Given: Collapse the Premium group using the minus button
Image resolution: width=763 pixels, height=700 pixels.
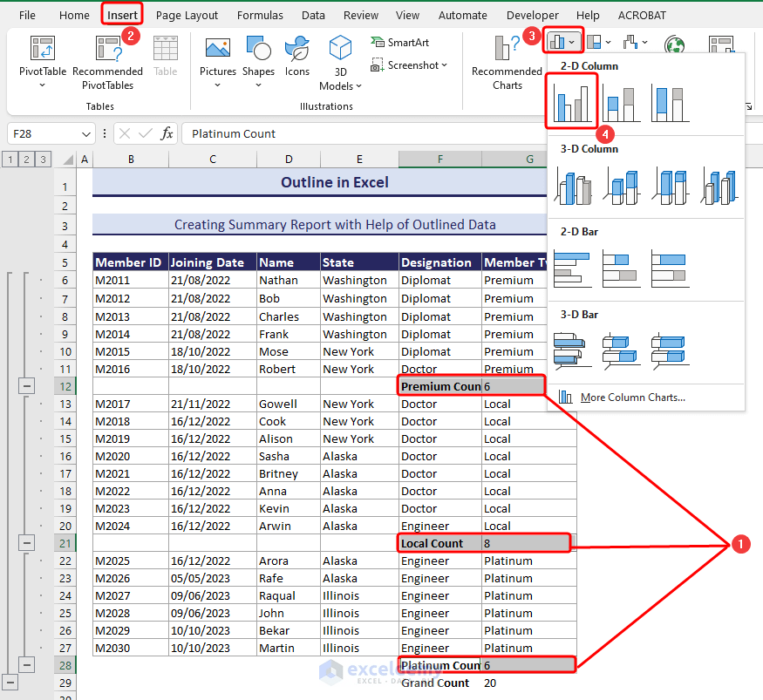Looking at the screenshot, I should coord(26,385).
